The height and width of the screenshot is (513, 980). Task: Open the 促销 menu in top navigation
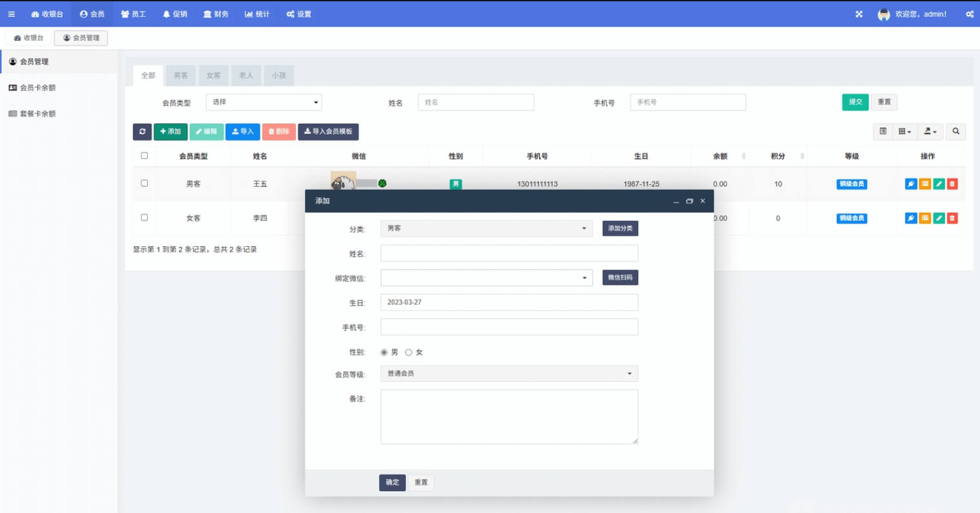pyautogui.click(x=176, y=14)
